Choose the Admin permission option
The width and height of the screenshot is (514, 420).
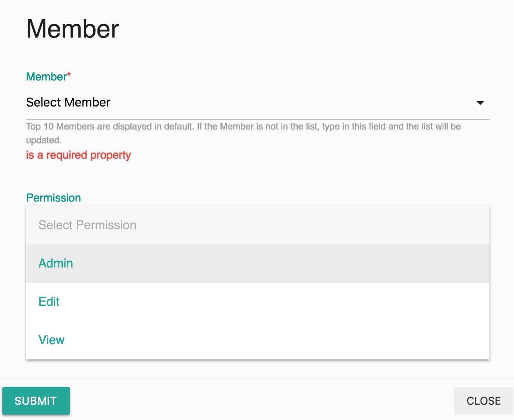tap(56, 263)
